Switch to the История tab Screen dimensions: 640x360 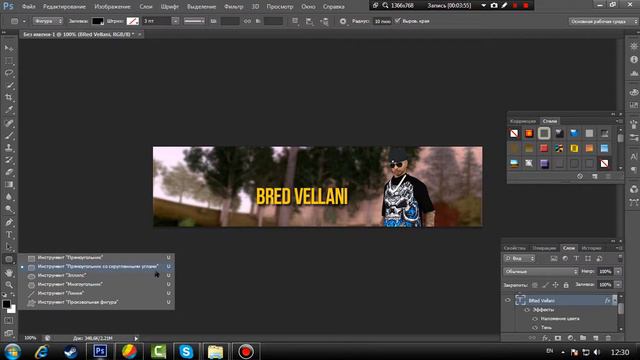click(x=591, y=248)
